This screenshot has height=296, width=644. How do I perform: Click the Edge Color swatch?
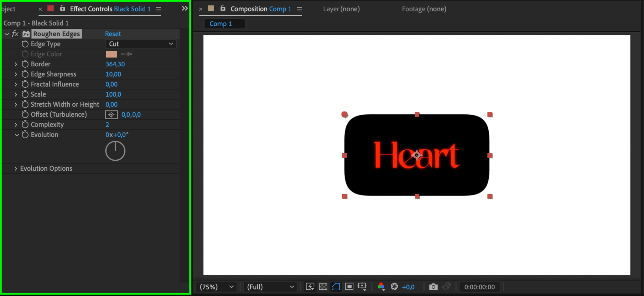coord(111,54)
